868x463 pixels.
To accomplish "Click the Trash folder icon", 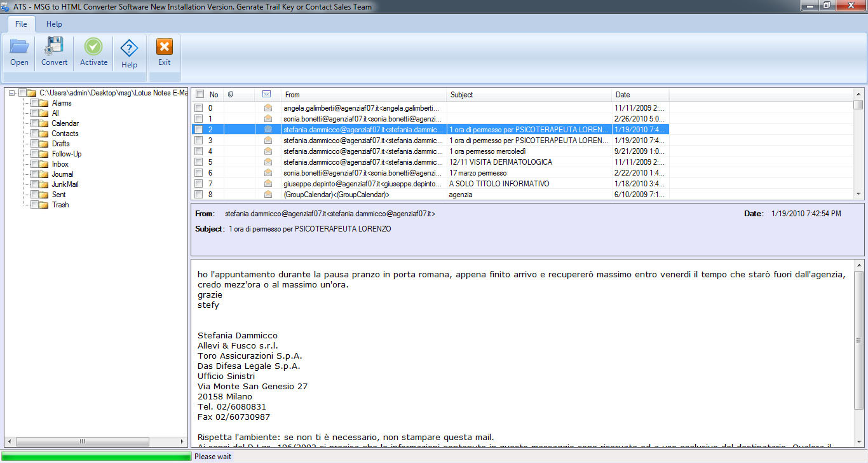I will coord(43,205).
